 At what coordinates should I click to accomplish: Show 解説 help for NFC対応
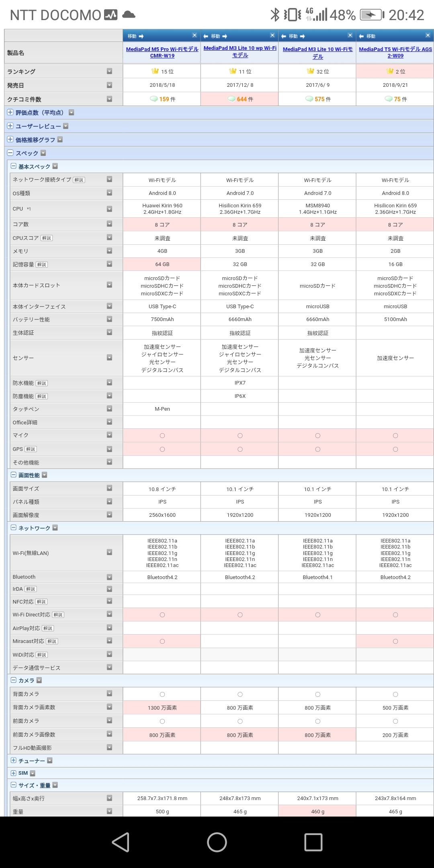click(41, 602)
